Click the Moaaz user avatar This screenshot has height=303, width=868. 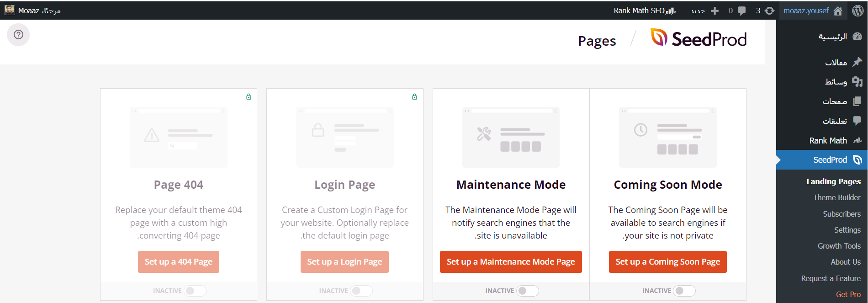click(x=10, y=10)
